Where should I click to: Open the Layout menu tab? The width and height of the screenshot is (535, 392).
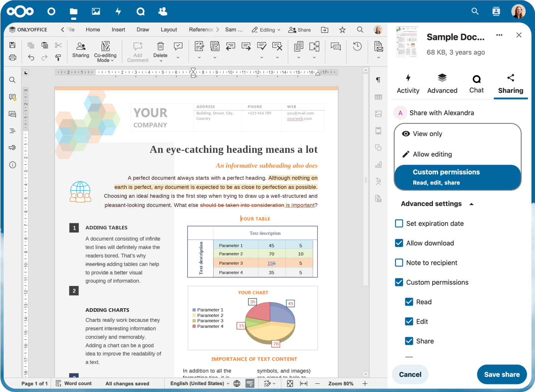[x=169, y=30]
